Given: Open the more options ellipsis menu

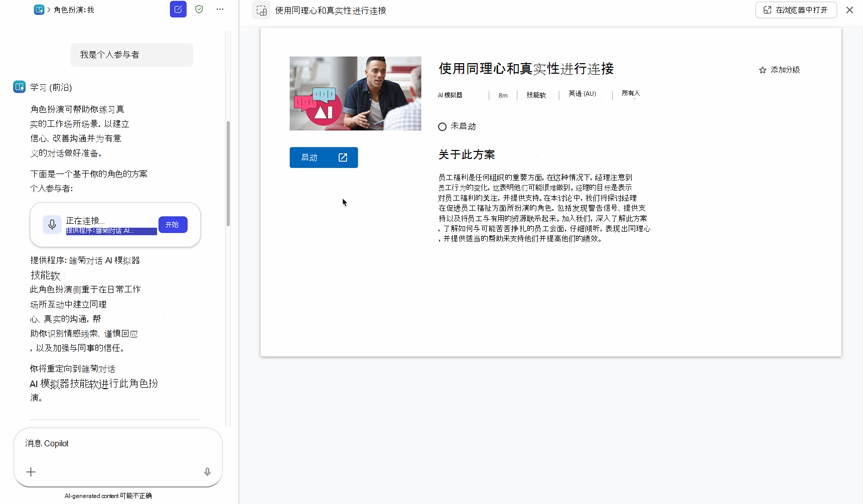Looking at the screenshot, I should coord(220,9).
